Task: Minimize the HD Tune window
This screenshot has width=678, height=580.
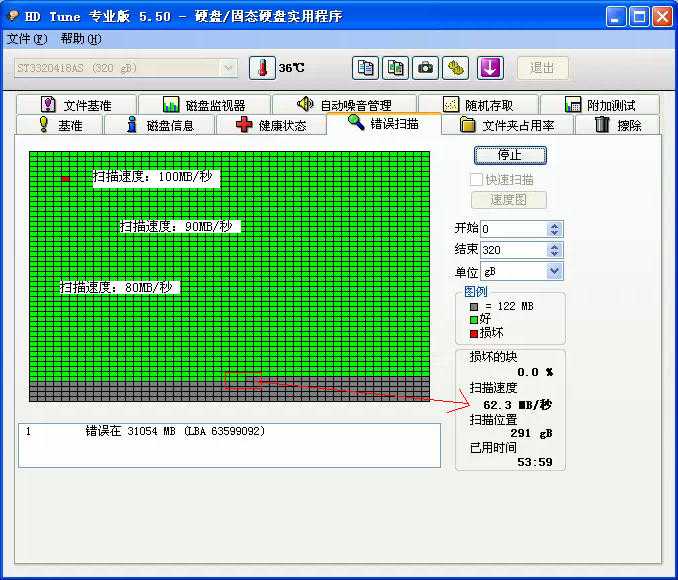Action: (x=615, y=17)
